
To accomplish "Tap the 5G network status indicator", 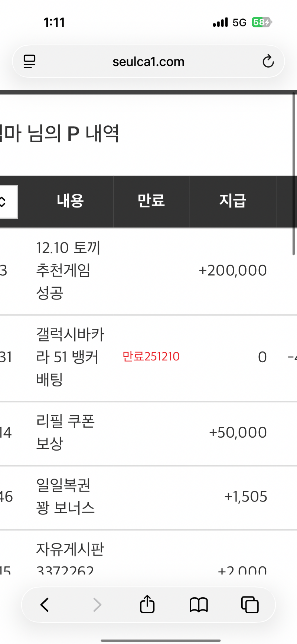I will 239,22.
